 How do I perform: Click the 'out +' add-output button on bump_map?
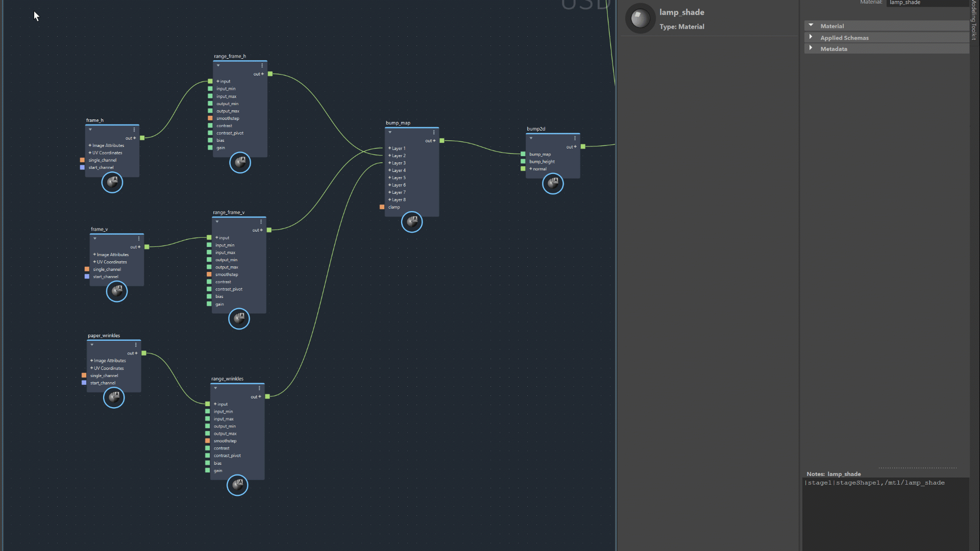point(430,140)
